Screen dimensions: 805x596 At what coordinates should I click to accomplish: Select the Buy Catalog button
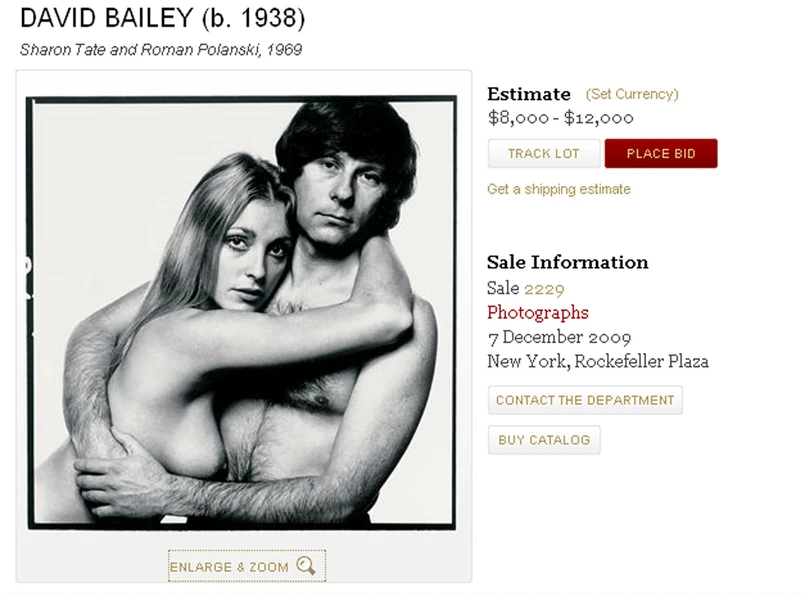[x=544, y=440]
